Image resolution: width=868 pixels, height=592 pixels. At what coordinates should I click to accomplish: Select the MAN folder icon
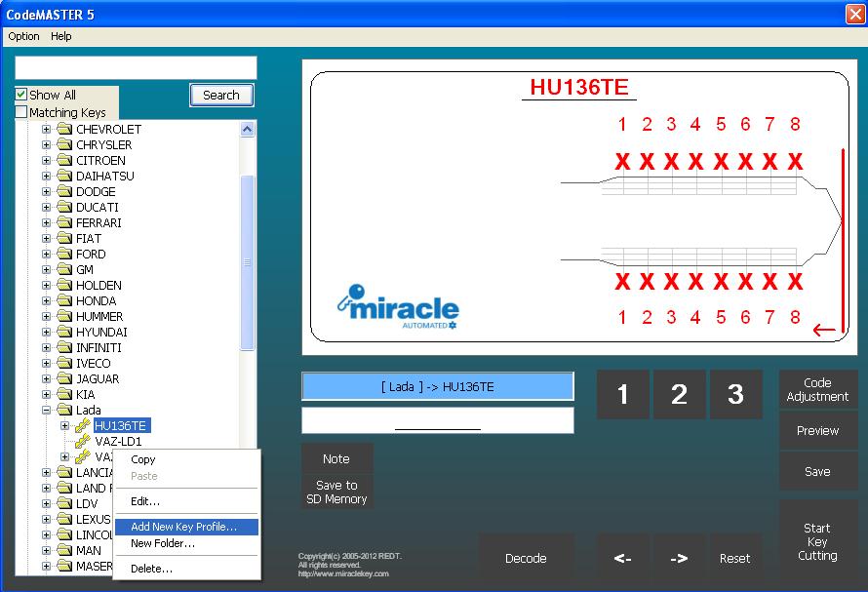[x=64, y=550]
